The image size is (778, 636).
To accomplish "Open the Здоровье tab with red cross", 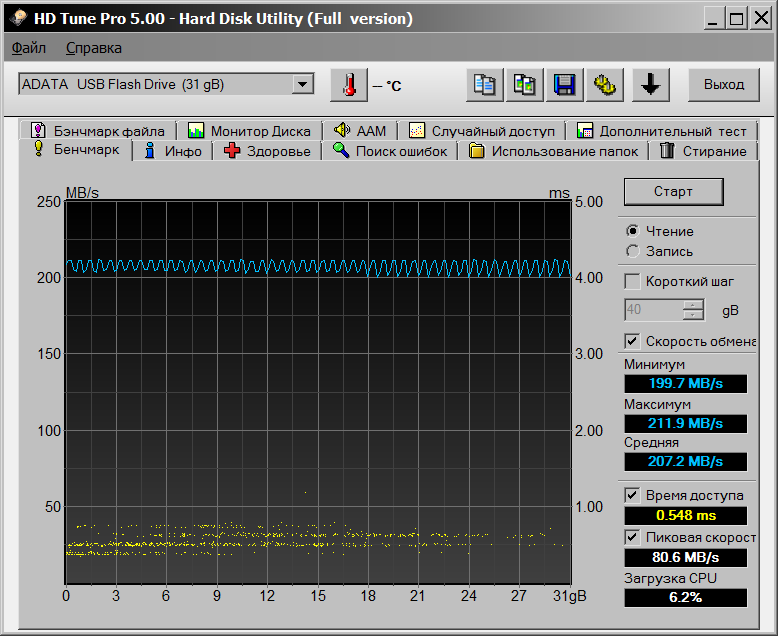I will pos(267,151).
